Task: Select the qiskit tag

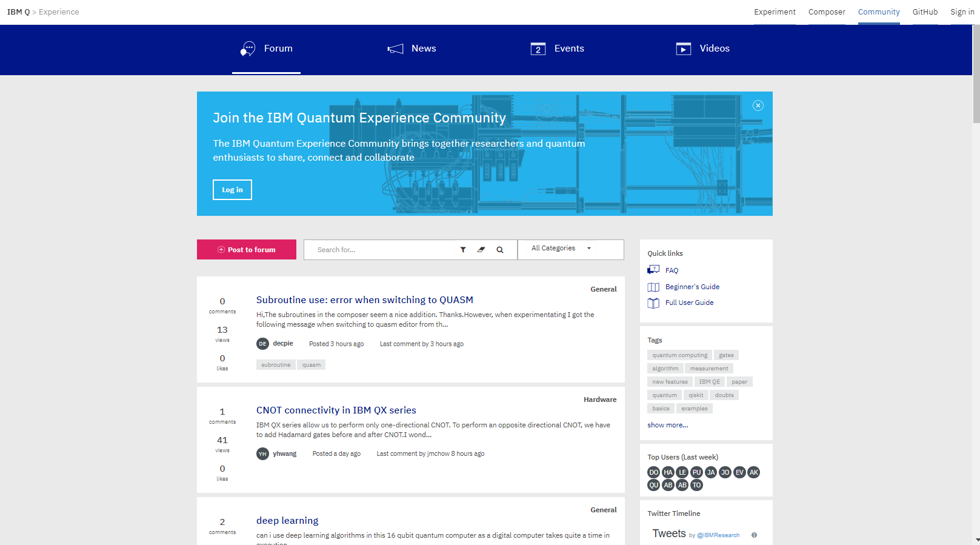Action: [696, 395]
